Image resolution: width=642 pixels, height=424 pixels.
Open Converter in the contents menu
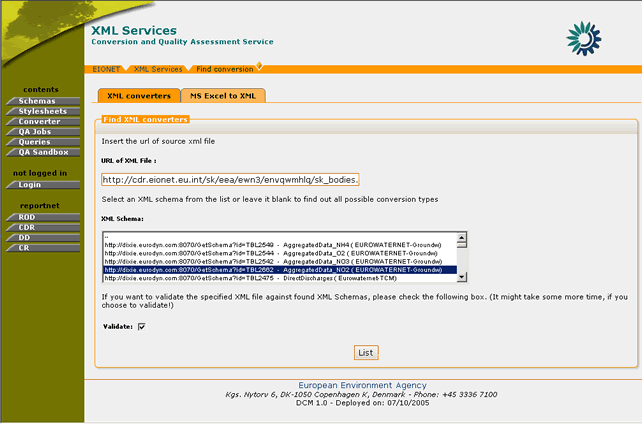click(x=43, y=122)
